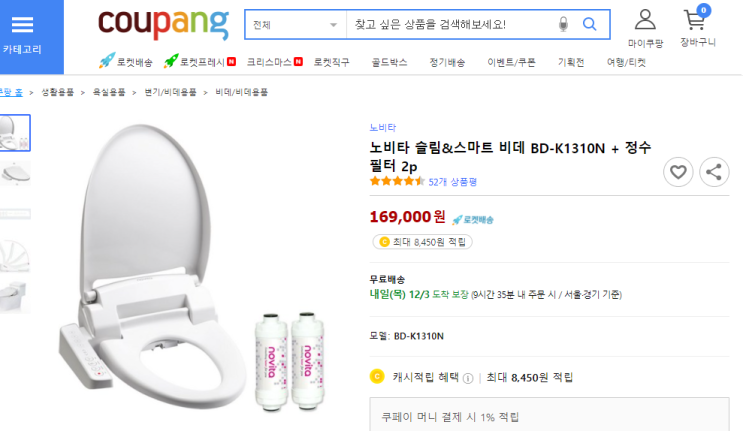The width and height of the screenshot is (743, 431).
Task: Click the star rating display
Action: 397,182
